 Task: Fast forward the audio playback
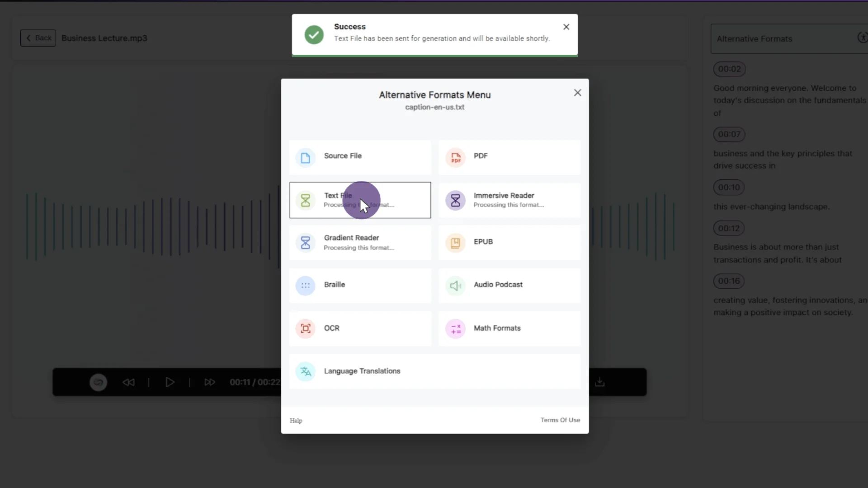[209, 382]
